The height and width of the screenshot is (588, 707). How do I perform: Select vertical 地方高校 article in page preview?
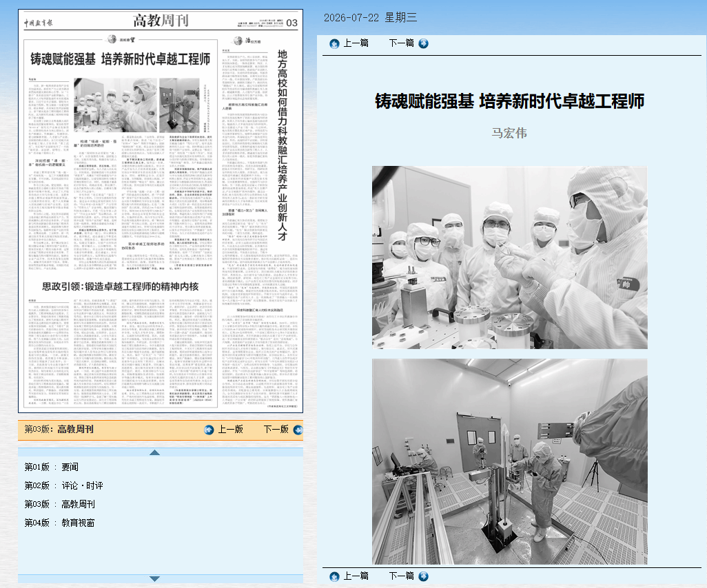pyautogui.click(x=283, y=145)
